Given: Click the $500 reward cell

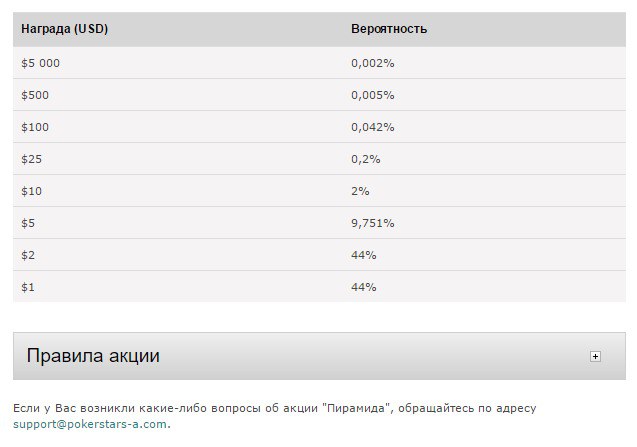Looking at the screenshot, I should pos(35,95).
